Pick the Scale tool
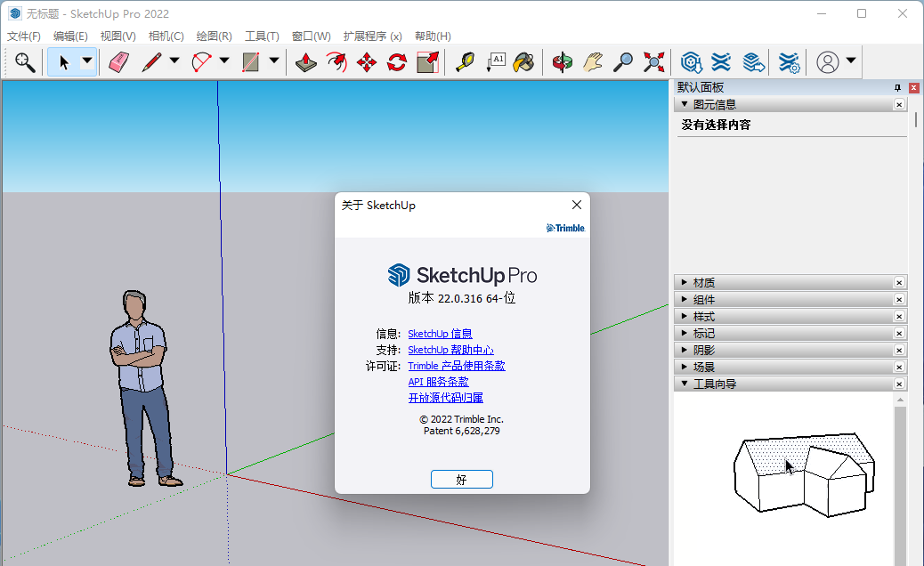The width and height of the screenshot is (924, 566). [x=428, y=61]
